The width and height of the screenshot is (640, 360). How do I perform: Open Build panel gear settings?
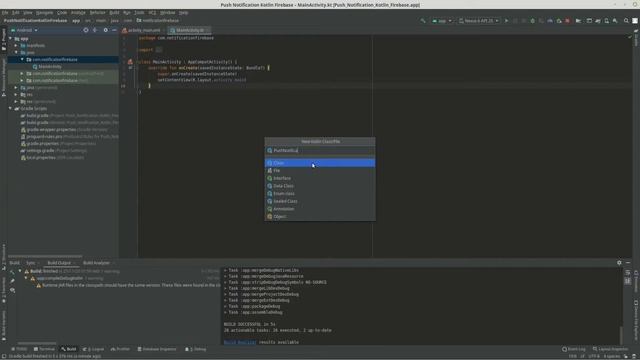tap(619, 263)
